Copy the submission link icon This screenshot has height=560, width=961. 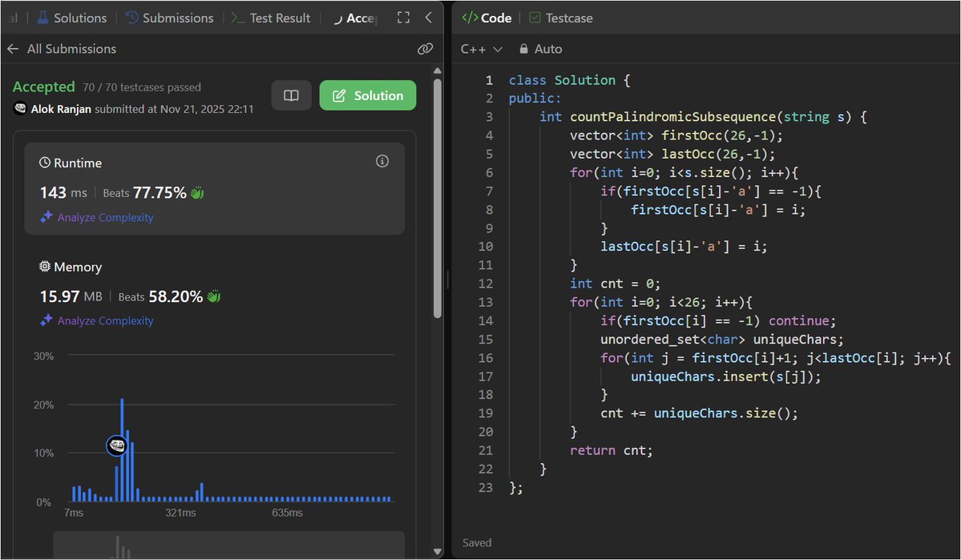pos(424,48)
